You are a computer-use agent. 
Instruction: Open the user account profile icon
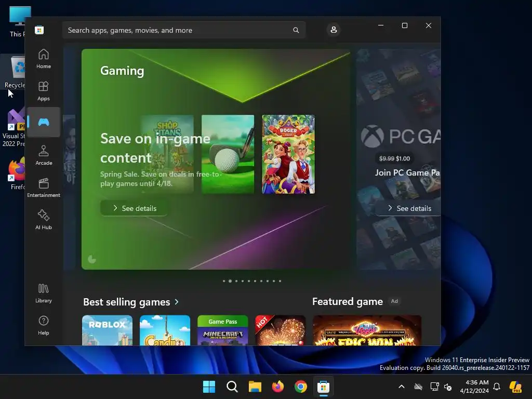click(x=334, y=30)
